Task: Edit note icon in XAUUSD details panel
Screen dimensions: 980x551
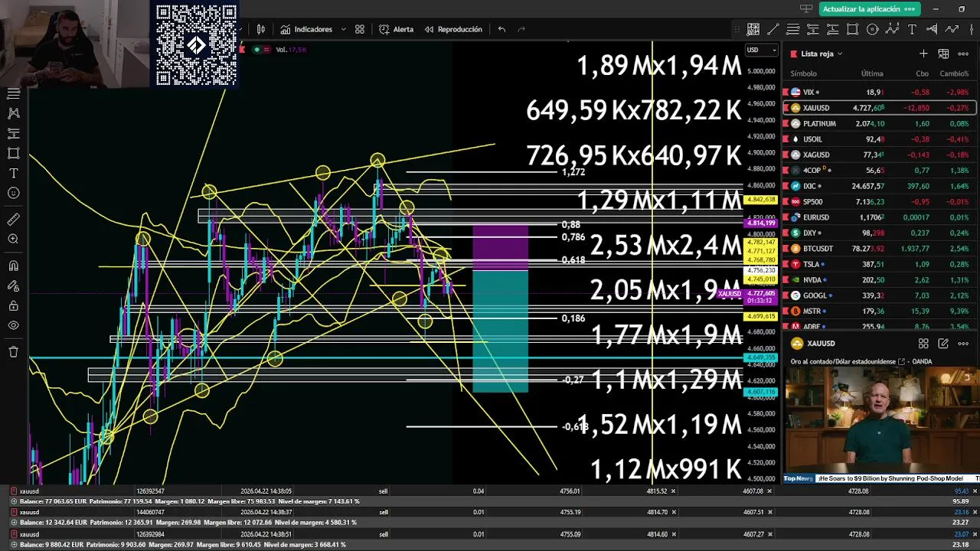Action: 943,344
